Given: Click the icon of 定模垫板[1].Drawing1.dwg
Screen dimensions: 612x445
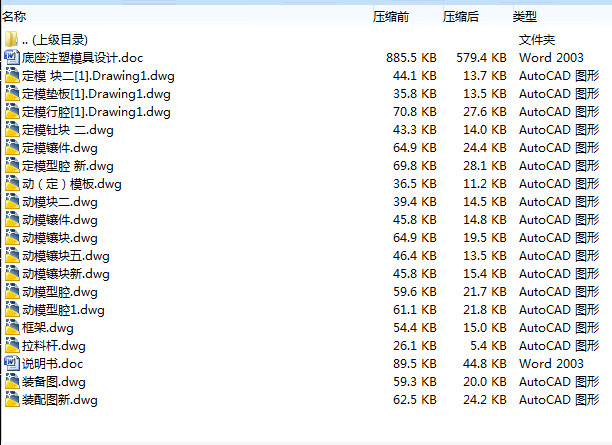Looking at the screenshot, I should [12, 93].
